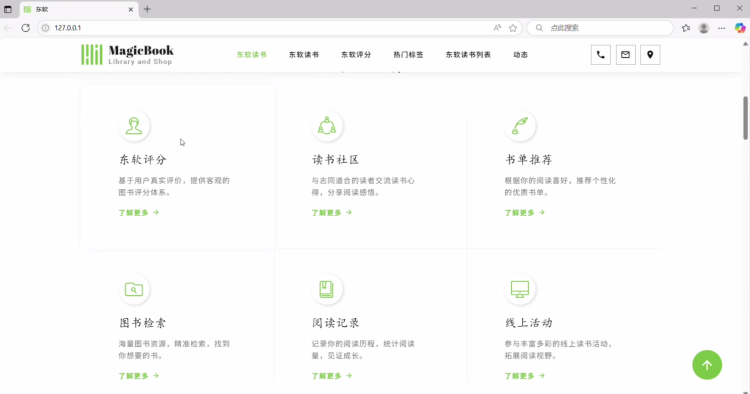Click the folder search icon above 图书检索
The image size is (750, 394).
134,289
